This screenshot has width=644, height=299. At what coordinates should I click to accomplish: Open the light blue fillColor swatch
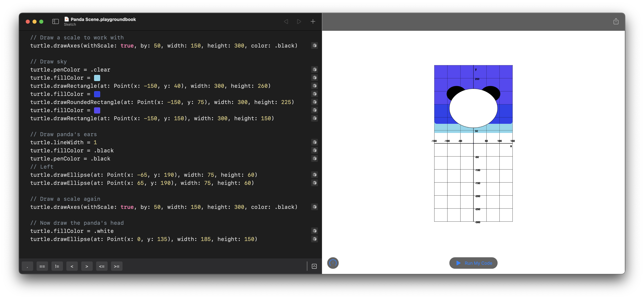click(x=97, y=78)
